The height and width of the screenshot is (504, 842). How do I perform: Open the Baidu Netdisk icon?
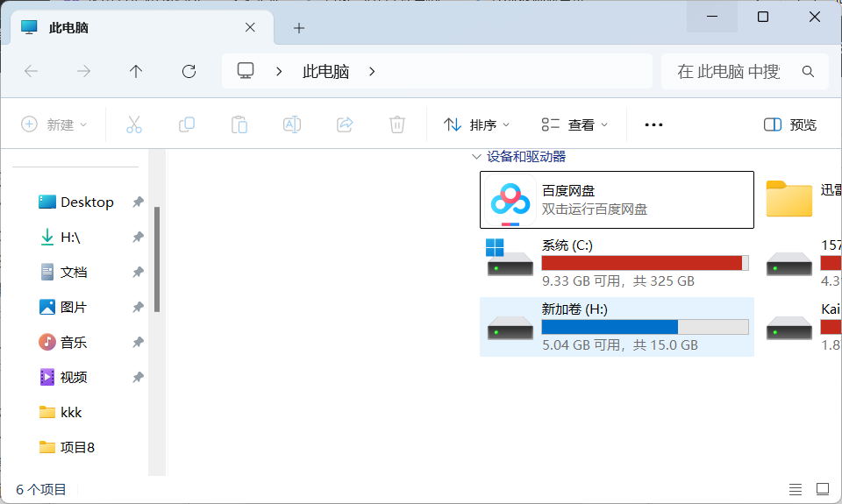point(510,200)
